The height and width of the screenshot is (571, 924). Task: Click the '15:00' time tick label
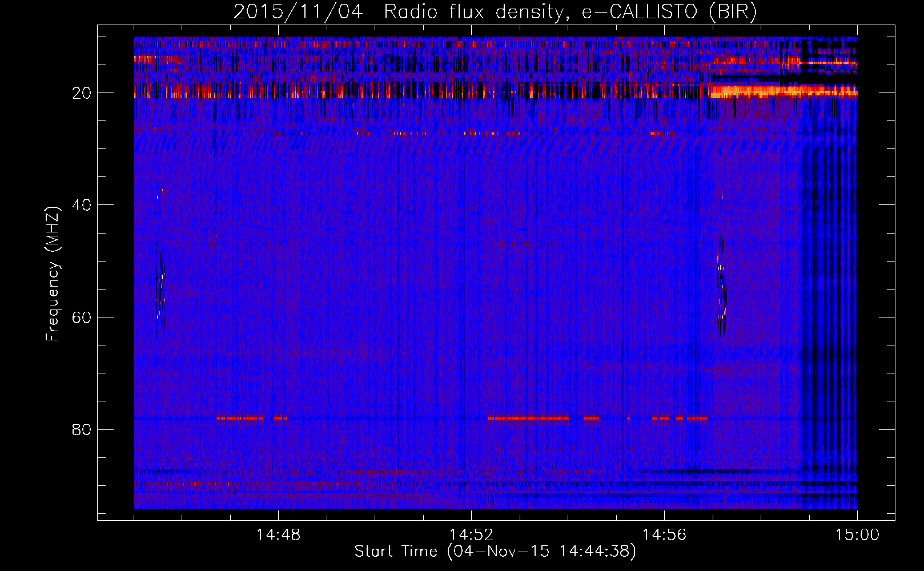click(857, 535)
